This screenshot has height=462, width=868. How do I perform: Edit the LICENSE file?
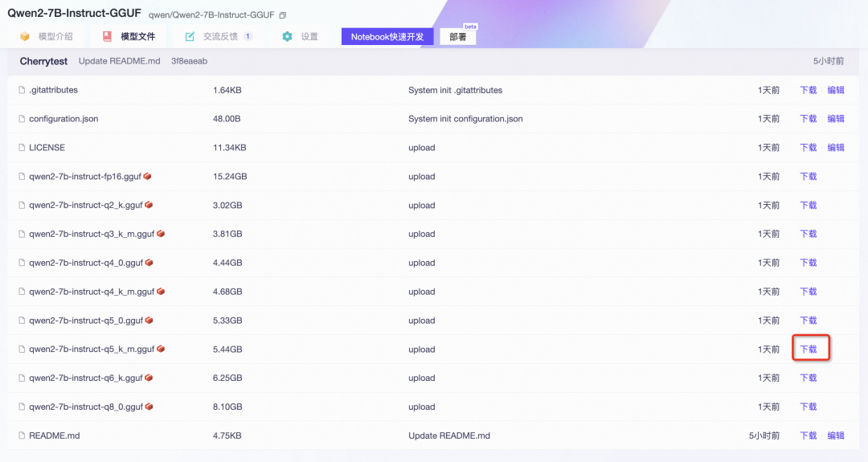click(836, 148)
